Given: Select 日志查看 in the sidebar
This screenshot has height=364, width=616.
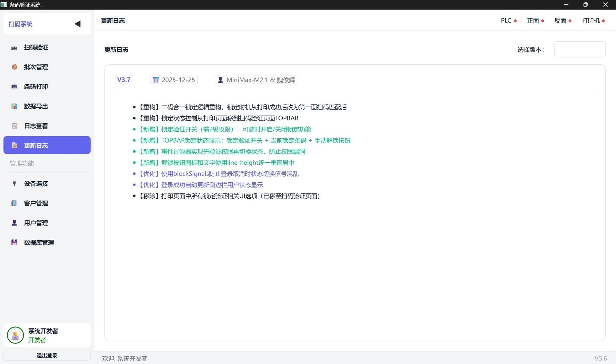Looking at the screenshot, I should (47, 126).
